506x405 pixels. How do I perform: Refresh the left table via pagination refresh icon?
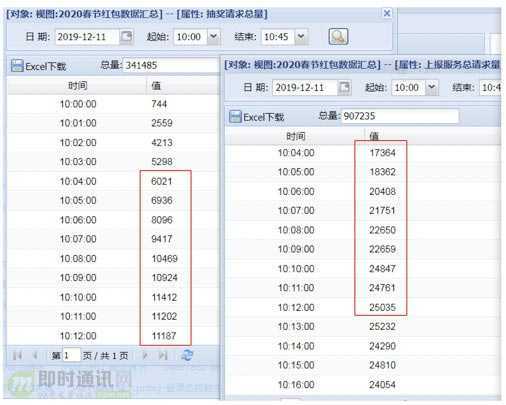click(187, 355)
